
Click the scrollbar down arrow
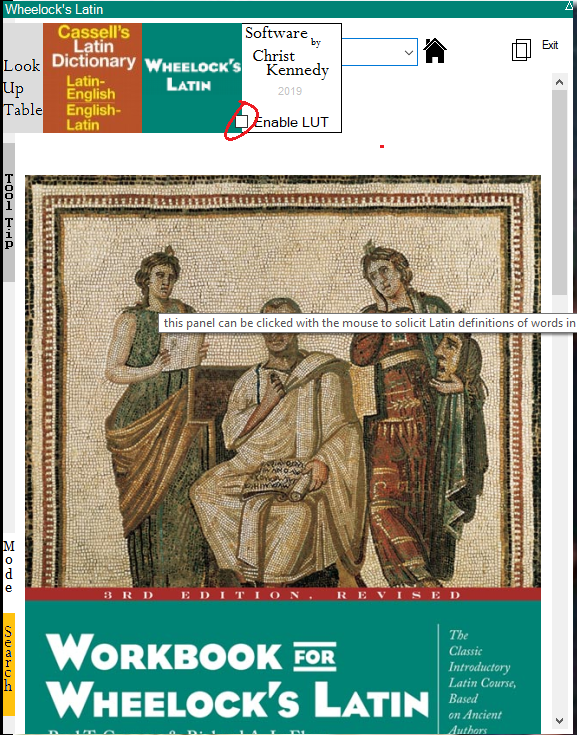click(559, 720)
